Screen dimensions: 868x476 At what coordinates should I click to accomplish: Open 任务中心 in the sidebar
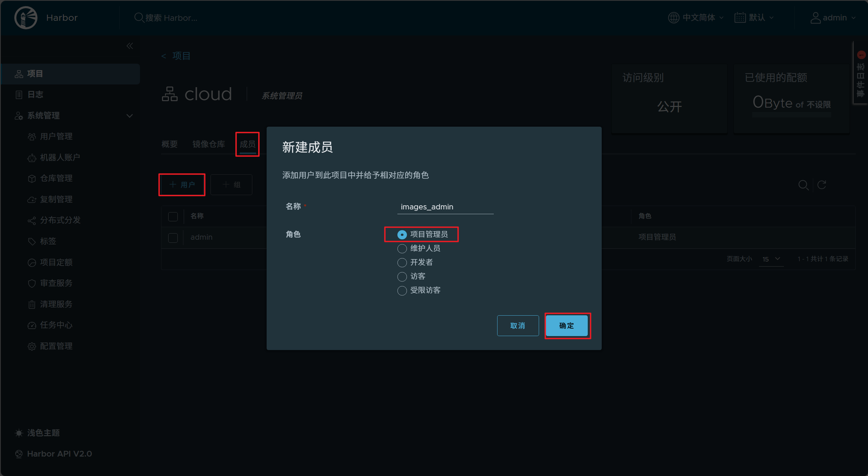(56, 325)
